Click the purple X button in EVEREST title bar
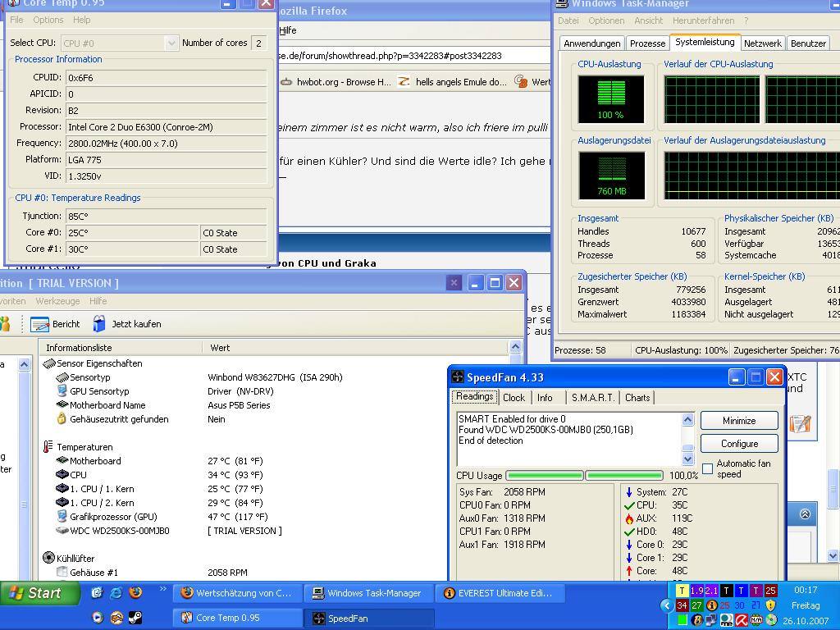The width and height of the screenshot is (840, 630). click(x=454, y=282)
